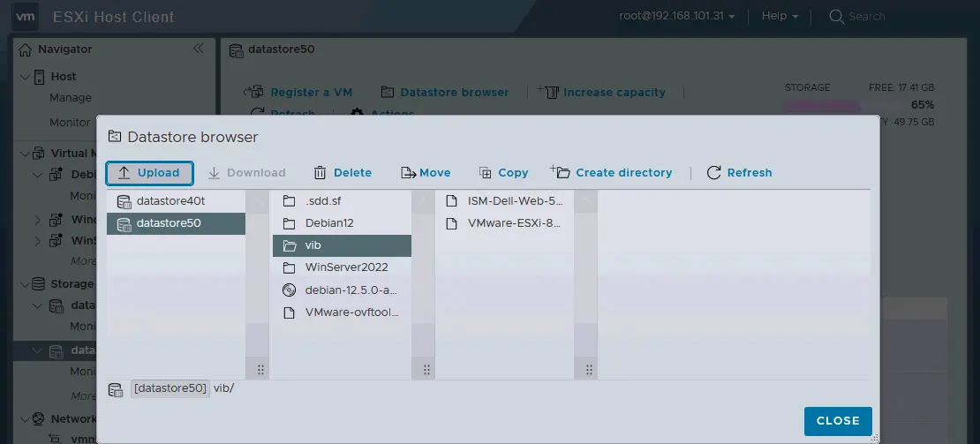This screenshot has height=444, width=980.
Task: Select the vib folder
Action: 342,245
